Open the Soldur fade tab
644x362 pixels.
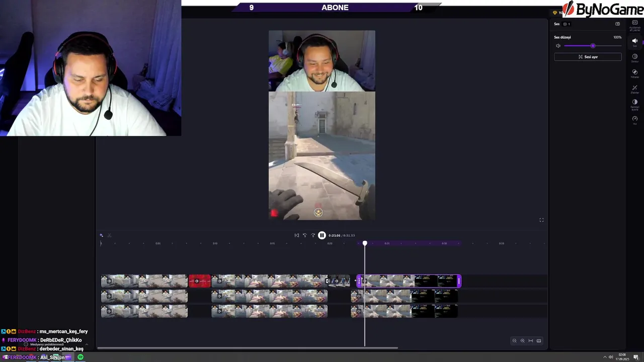coord(634,58)
